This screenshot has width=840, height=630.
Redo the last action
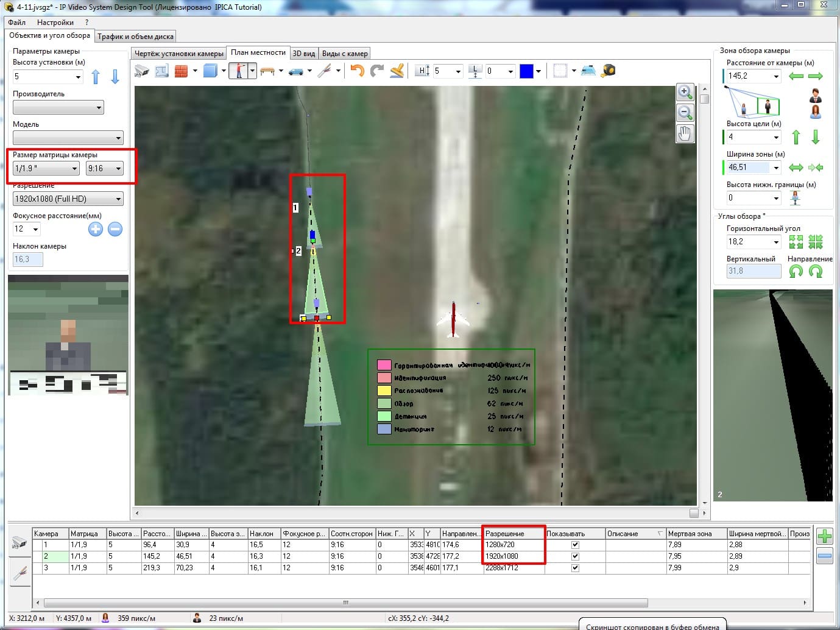(x=377, y=71)
